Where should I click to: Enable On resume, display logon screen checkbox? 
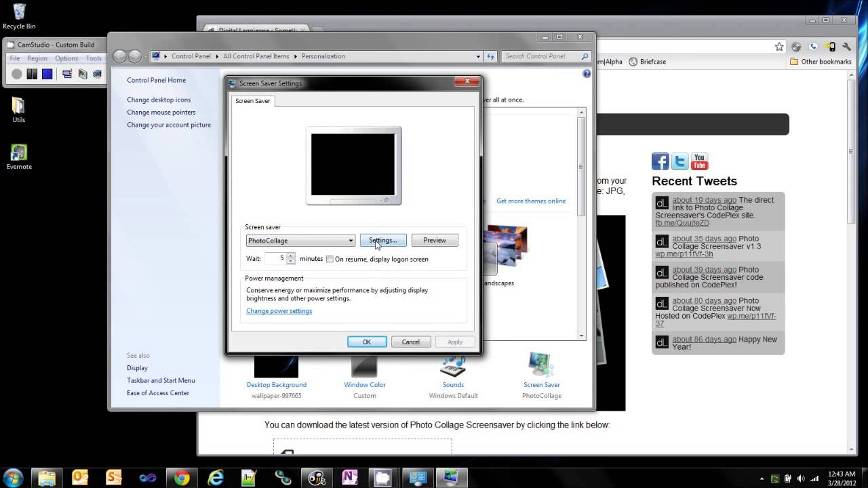point(330,259)
